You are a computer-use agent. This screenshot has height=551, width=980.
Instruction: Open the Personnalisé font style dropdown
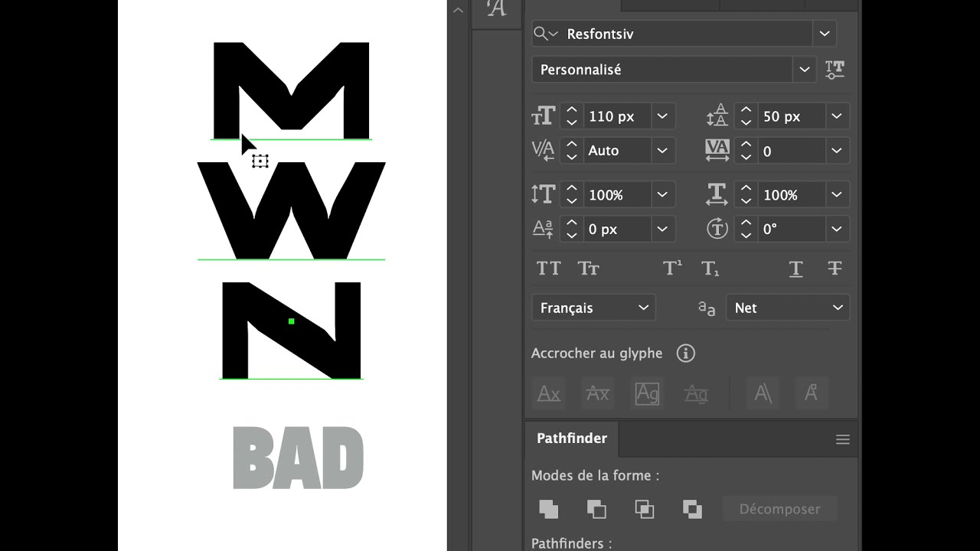coord(804,70)
